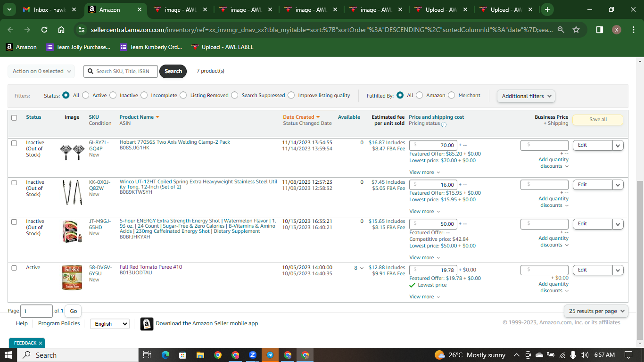Launch Microsoft Edge from taskbar
644x362 pixels.
click(x=165, y=355)
